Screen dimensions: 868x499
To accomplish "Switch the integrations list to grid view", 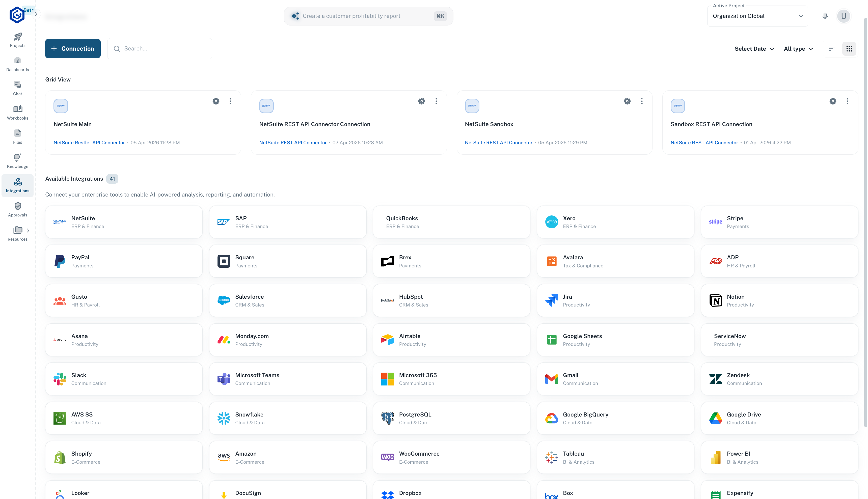I will pos(849,48).
